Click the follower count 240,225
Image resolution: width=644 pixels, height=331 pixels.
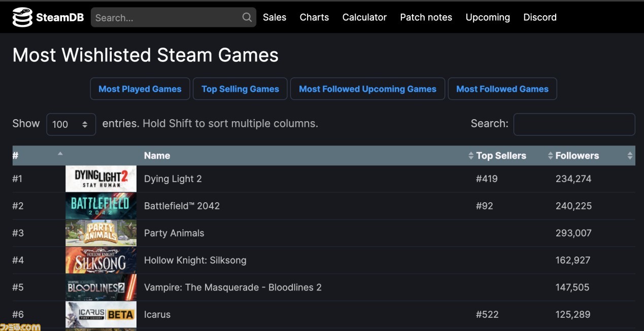(x=573, y=206)
